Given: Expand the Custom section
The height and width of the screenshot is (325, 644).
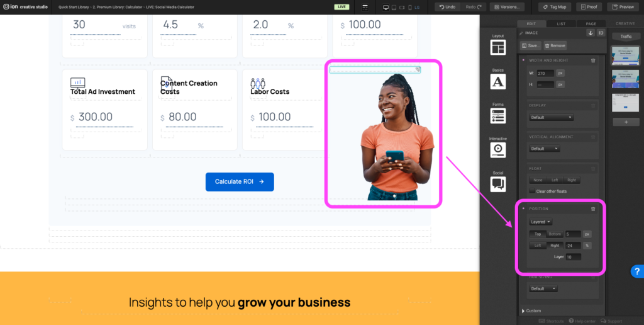Looking at the screenshot, I should tap(531, 311).
